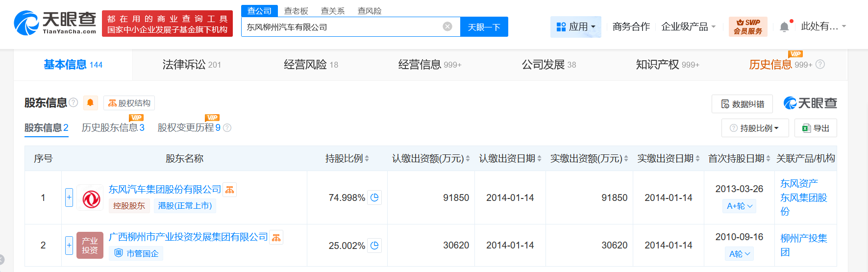The image size is (868, 272).
Task: Expand the A+轮 funding round tag
Action: [739, 206]
